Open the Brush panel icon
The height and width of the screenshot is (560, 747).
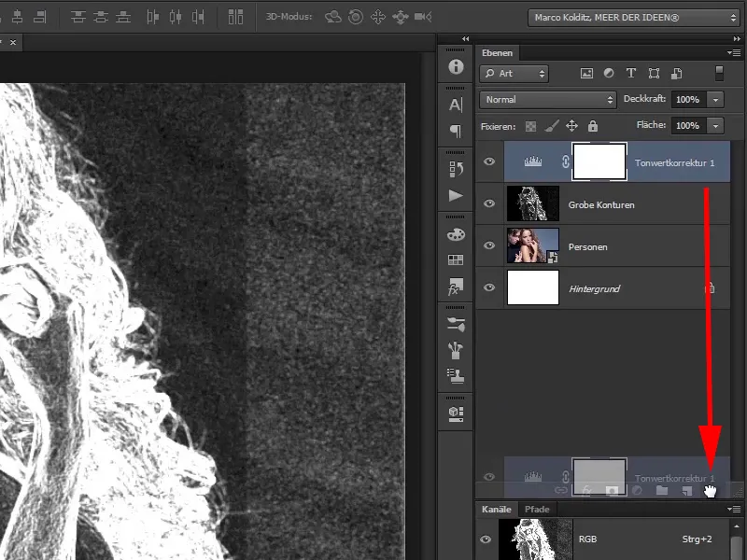[x=456, y=324]
